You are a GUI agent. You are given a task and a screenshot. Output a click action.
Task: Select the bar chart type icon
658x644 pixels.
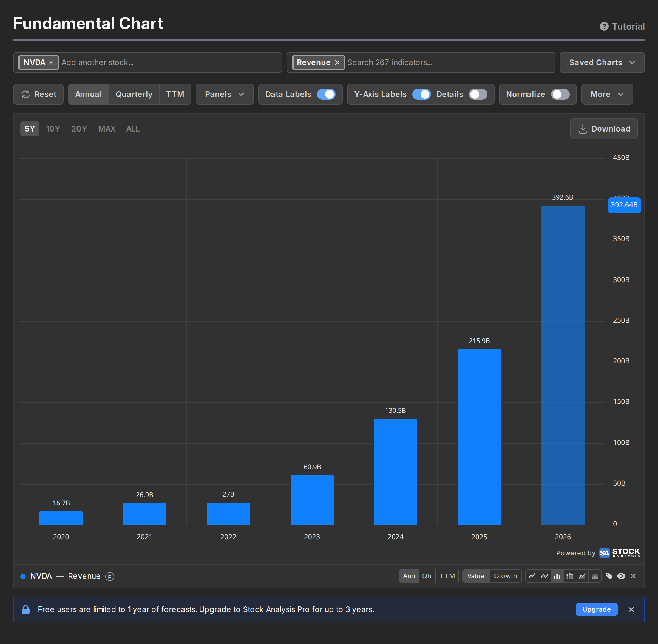coord(557,576)
